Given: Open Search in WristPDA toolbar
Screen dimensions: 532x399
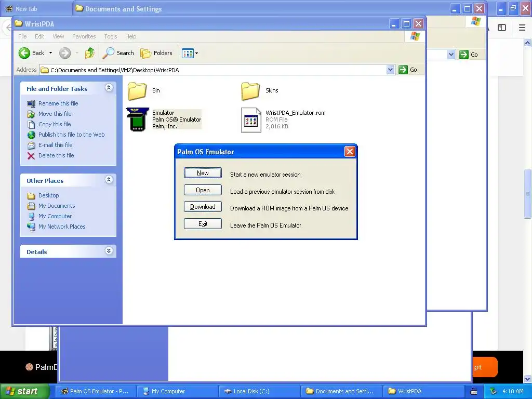Looking at the screenshot, I should (x=118, y=53).
